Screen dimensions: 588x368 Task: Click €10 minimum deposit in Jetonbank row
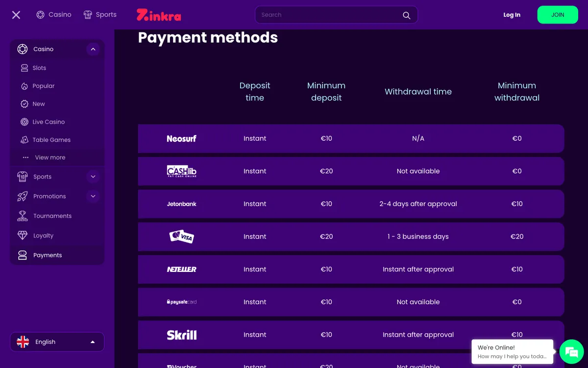[x=326, y=204]
